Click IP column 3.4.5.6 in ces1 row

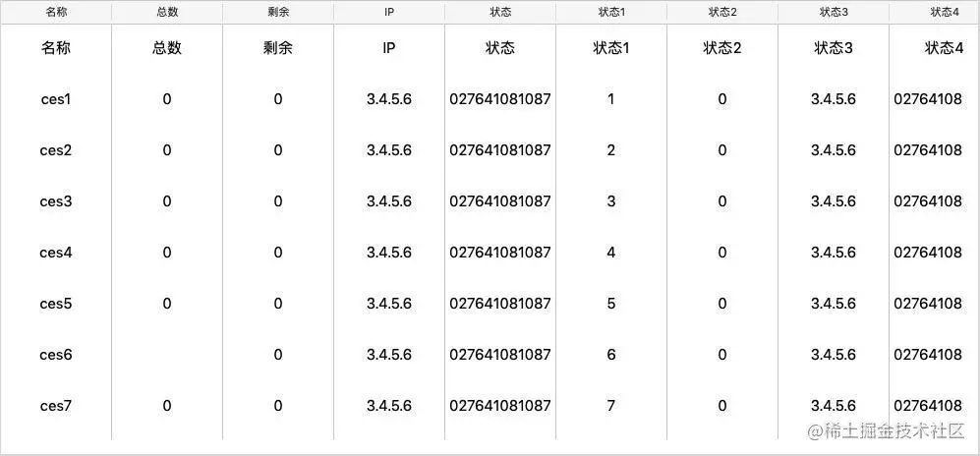click(388, 99)
